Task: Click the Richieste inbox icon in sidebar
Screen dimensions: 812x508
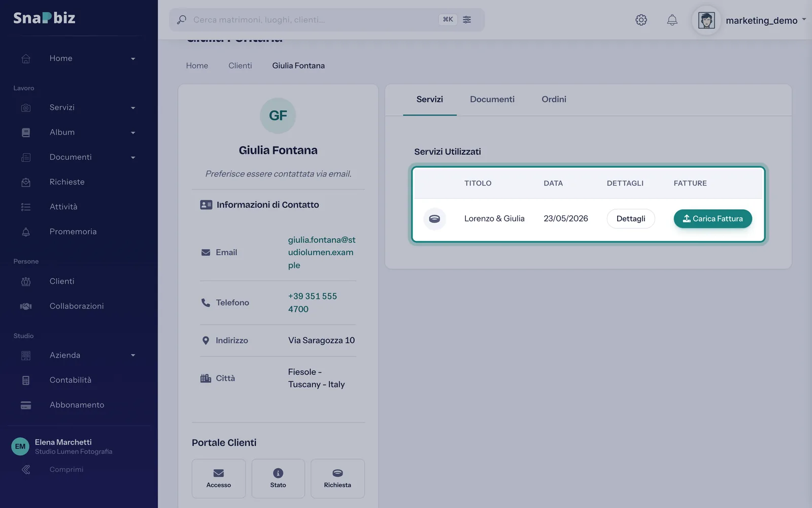Action: tap(26, 182)
